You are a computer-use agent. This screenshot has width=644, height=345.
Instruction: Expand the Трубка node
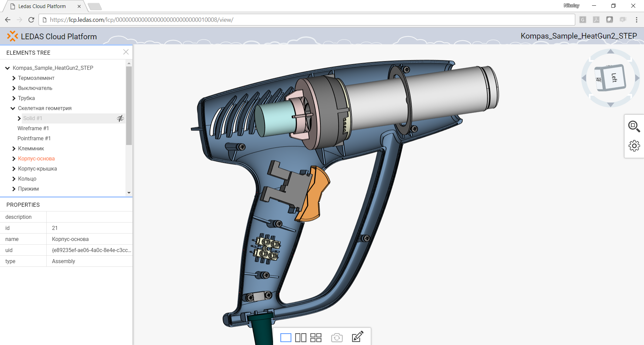click(x=14, y=98)
